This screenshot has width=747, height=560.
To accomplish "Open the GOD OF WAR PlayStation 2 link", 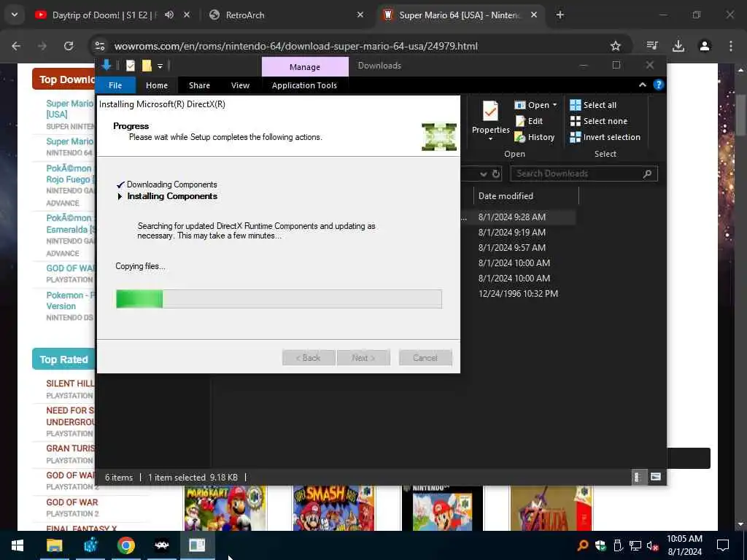I will pyautogui.click(x=72, y=502).
